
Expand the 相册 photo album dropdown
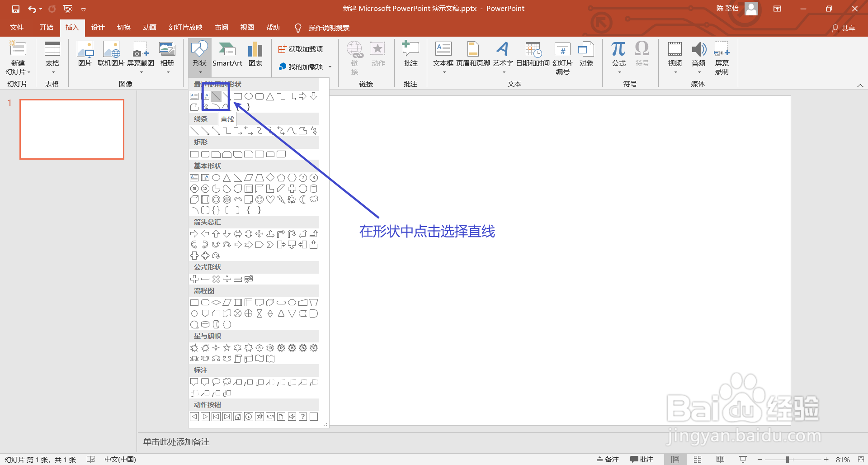167,72
